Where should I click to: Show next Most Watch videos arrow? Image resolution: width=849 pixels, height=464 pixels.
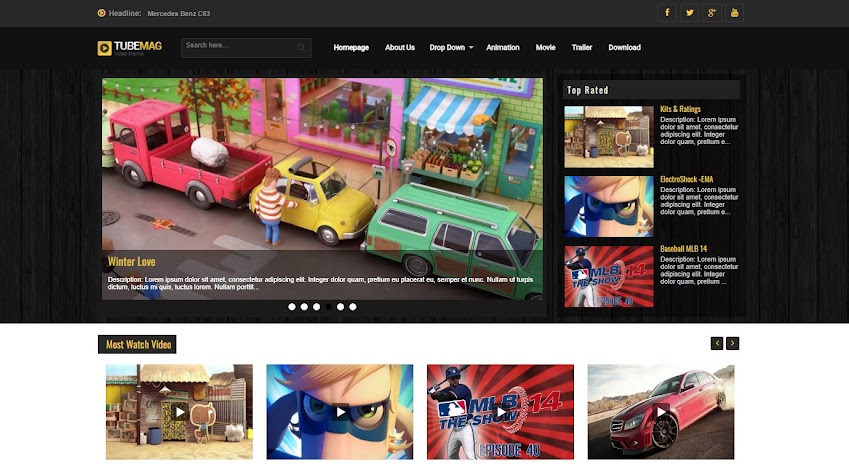[733, 343]
